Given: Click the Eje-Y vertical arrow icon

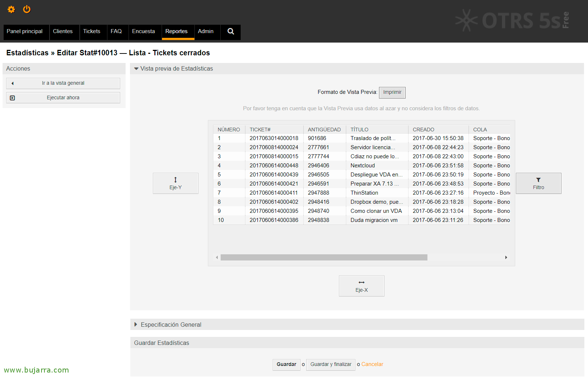Looking at the screenshot, I should coord(175,180).
